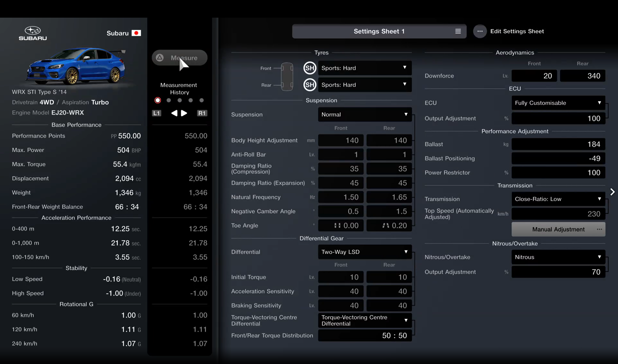Select the first measurement history dot
This screenshot has width=618, height=364.
pos(158,100)
